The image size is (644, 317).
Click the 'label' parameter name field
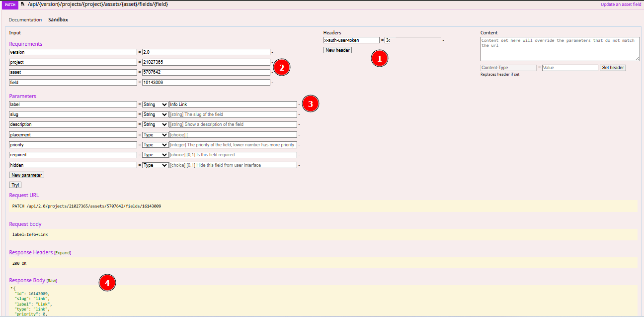pyautogui.click(x=73, y=105)
